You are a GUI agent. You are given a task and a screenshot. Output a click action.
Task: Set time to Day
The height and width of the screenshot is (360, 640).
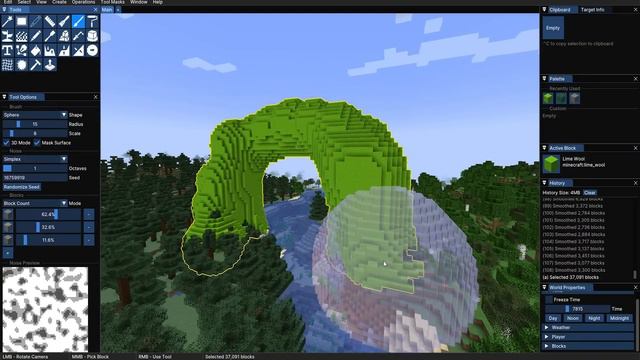pos(553,318)
